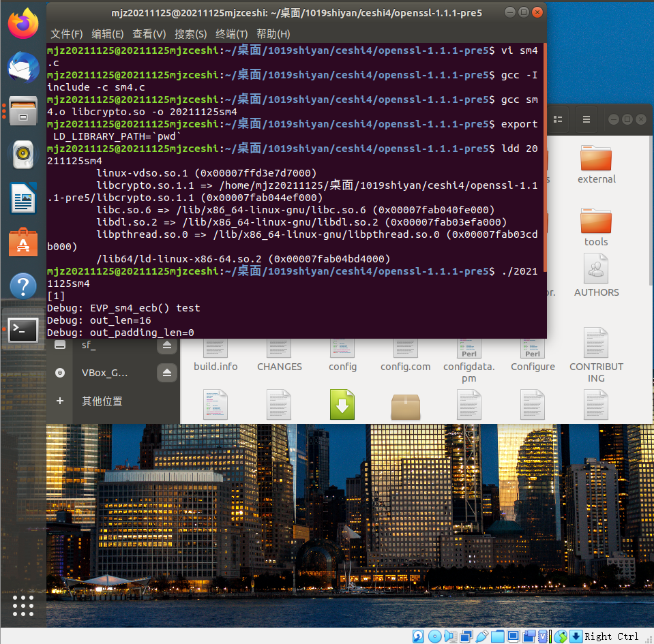
Task: Click terminal title bar text
Action: pos(297,13)
